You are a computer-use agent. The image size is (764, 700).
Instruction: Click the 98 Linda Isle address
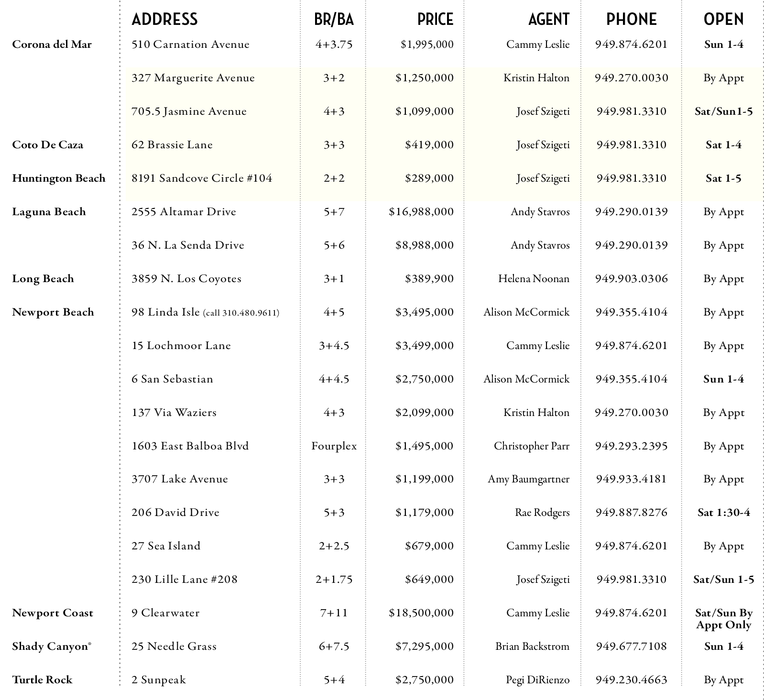point(165,312)
